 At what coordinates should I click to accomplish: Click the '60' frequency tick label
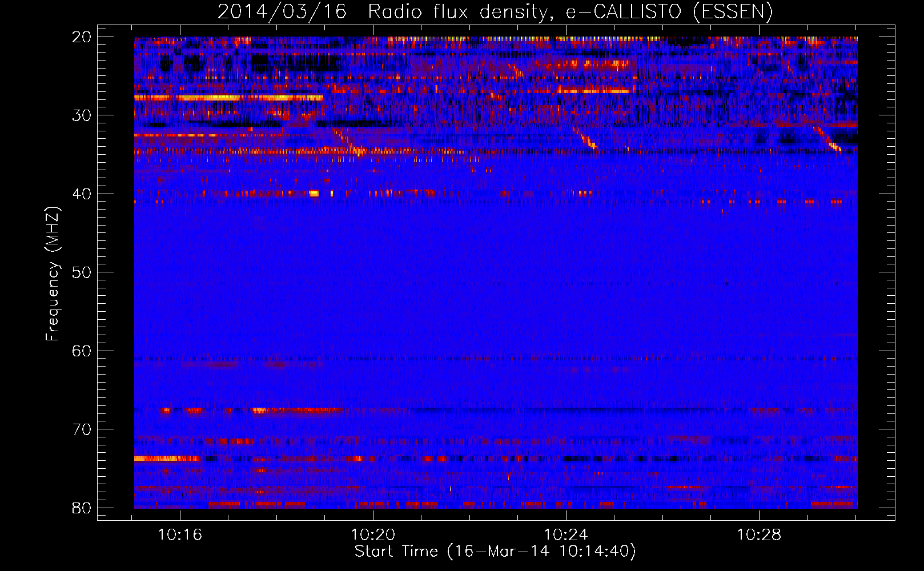click(x=82, y=351)
